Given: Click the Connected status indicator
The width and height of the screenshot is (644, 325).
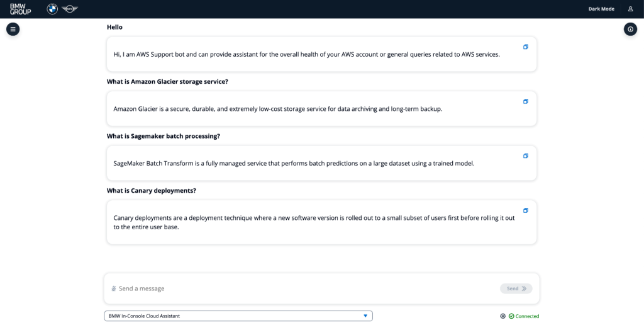Looking at the screenshot, I should [x=524, y=316].
